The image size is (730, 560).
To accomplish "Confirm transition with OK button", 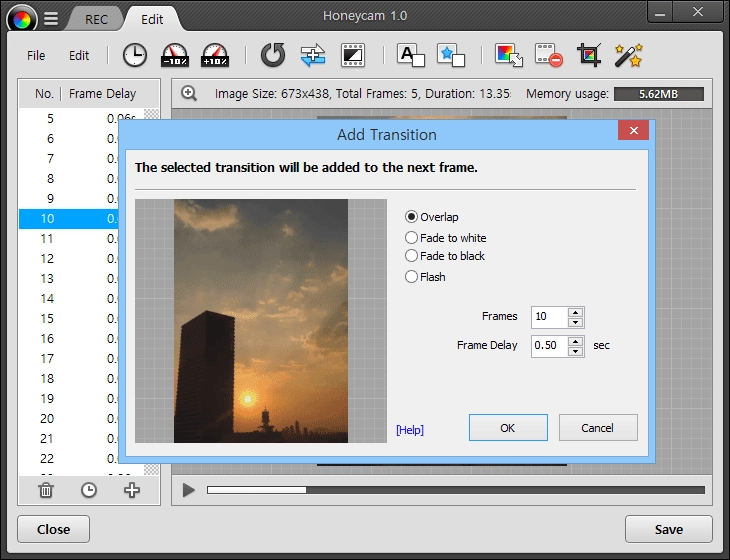I will (x=508, y=427).
